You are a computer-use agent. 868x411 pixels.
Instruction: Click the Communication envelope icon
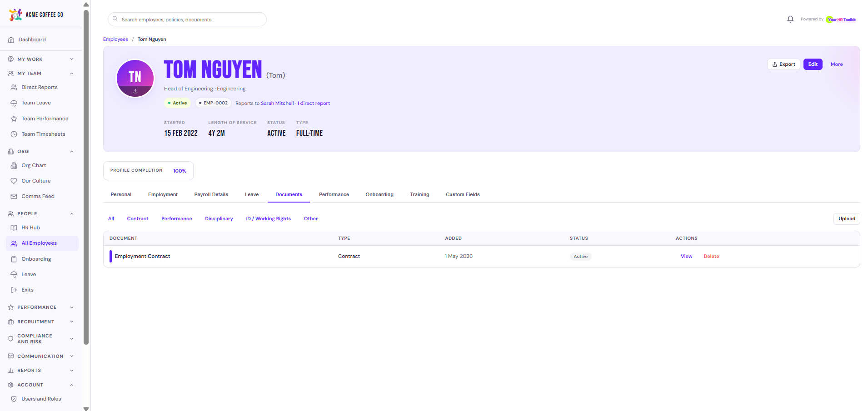coord(11,357)
